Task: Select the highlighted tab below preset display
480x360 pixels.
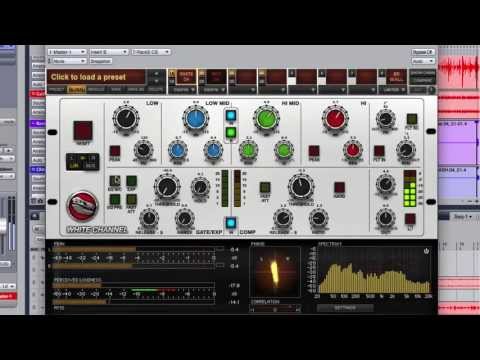Action: (x=77, y=89)
